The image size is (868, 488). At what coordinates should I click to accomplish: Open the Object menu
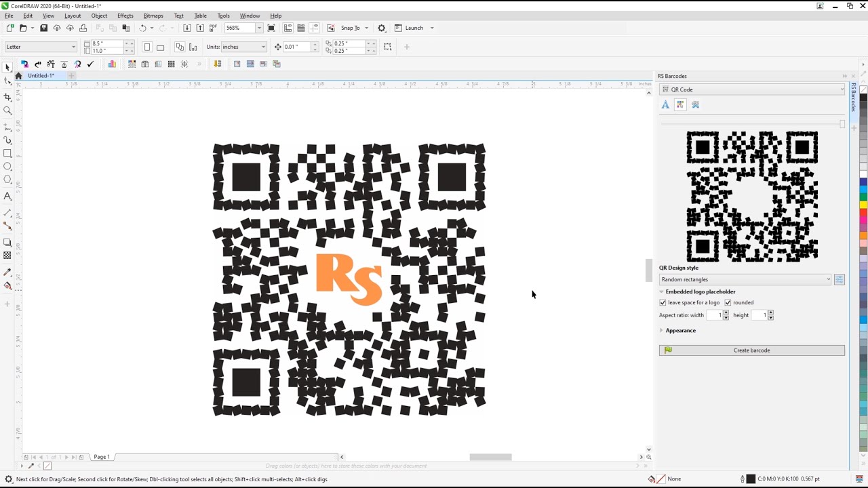click(99, 16)
